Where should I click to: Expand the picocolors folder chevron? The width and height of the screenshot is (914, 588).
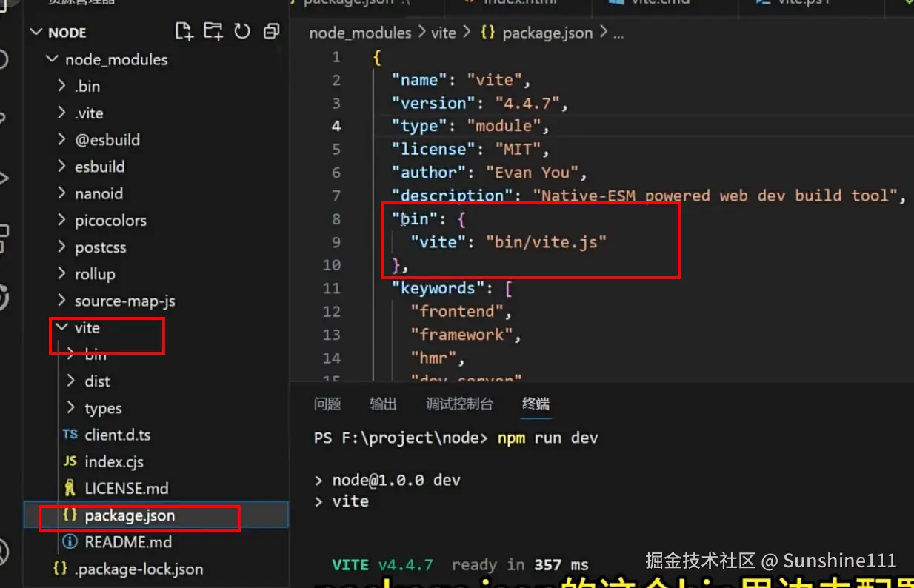[x=62, y=220]
